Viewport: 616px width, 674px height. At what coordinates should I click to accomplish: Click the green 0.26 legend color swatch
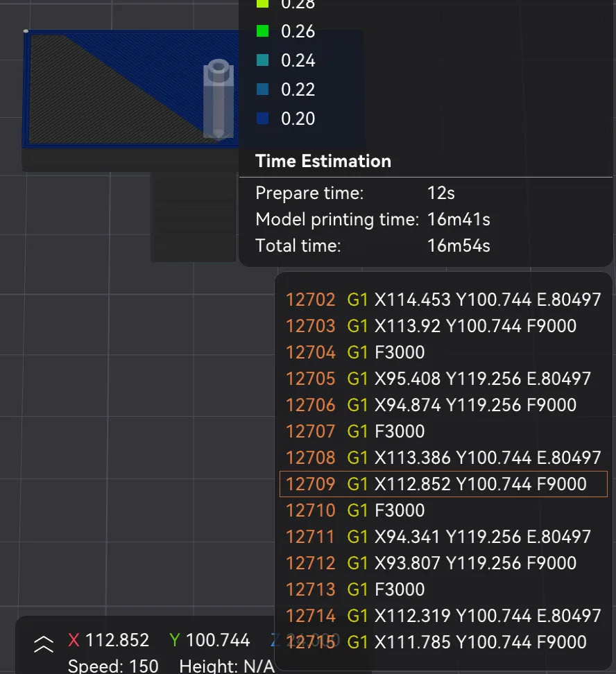[x=262, y=31]
